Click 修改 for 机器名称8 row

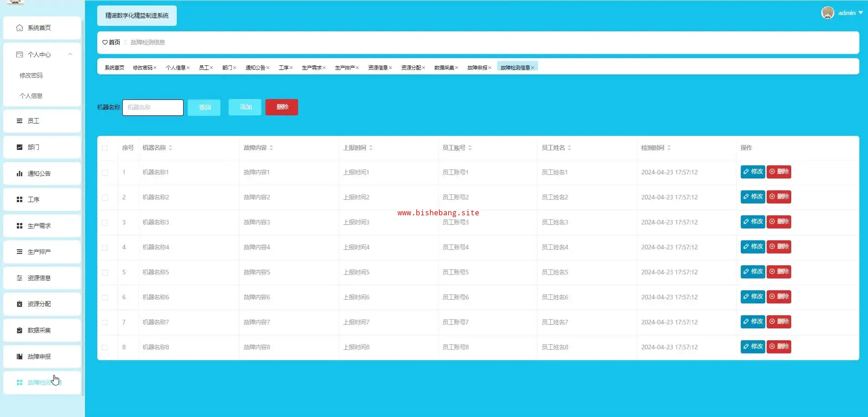coord(753,347)
